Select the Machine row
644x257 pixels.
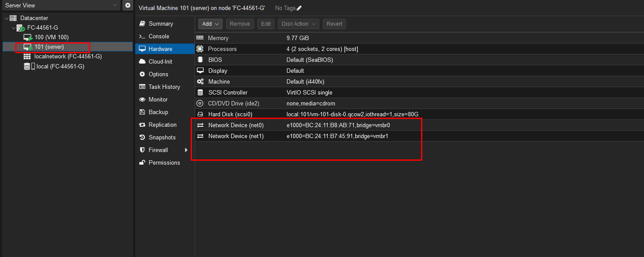[419, 82]
